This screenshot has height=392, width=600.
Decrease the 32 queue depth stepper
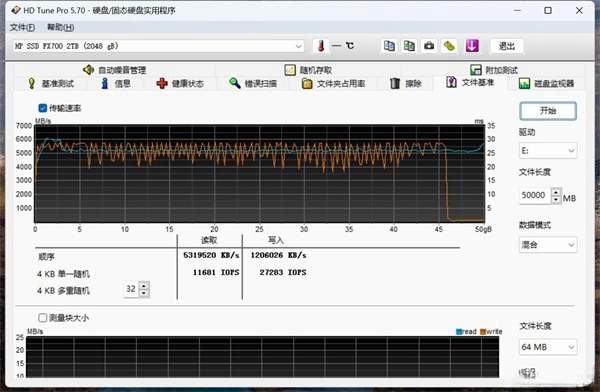144,293
